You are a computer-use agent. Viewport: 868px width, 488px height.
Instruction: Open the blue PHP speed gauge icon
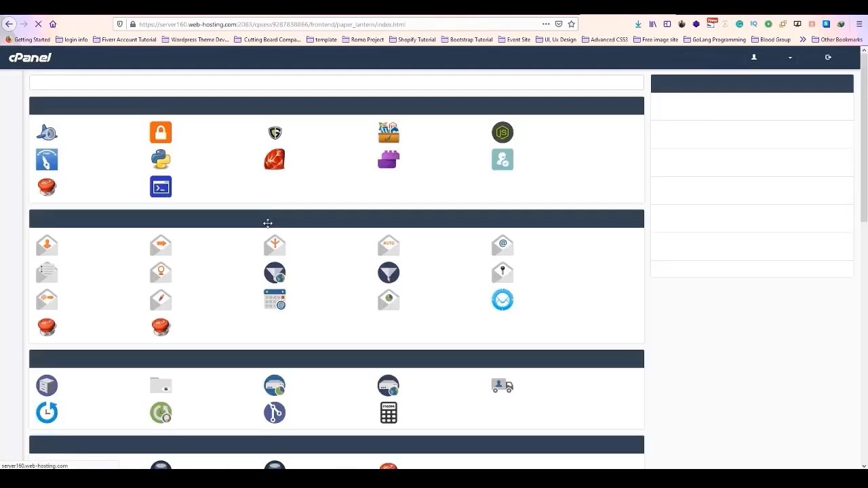click(47, 159)
